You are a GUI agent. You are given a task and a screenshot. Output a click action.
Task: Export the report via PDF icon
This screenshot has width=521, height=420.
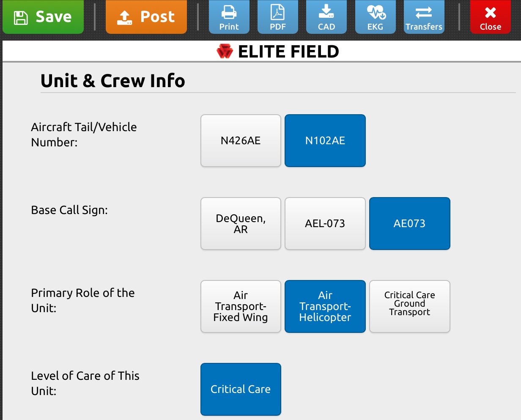pyautogui.click(x=277, y=17)
